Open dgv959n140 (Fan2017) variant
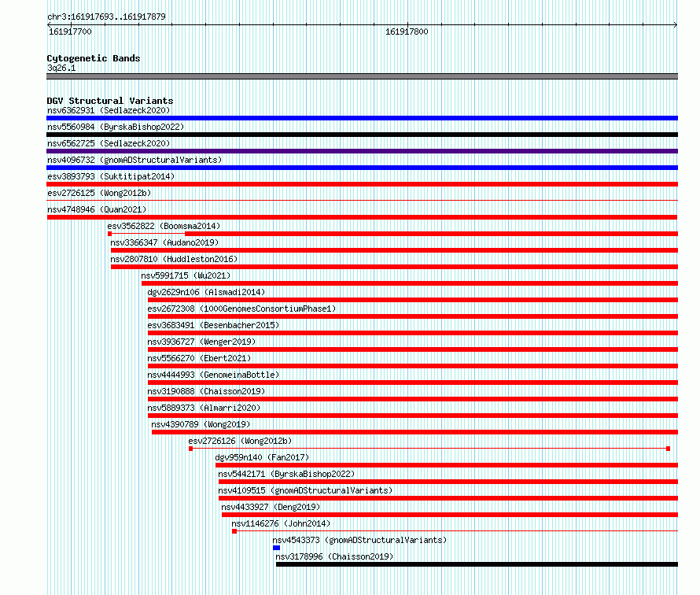 [x=262, y=457]
